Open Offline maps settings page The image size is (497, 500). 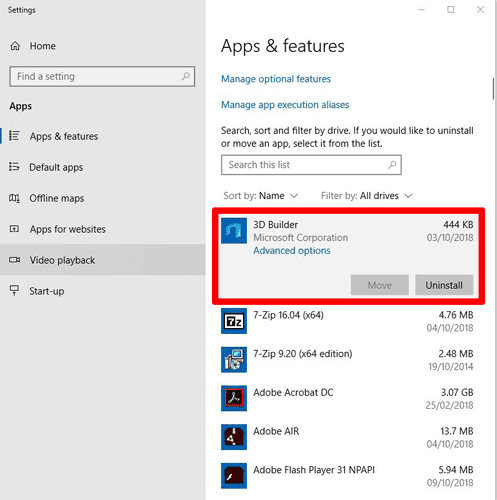(x=103, y=198)
